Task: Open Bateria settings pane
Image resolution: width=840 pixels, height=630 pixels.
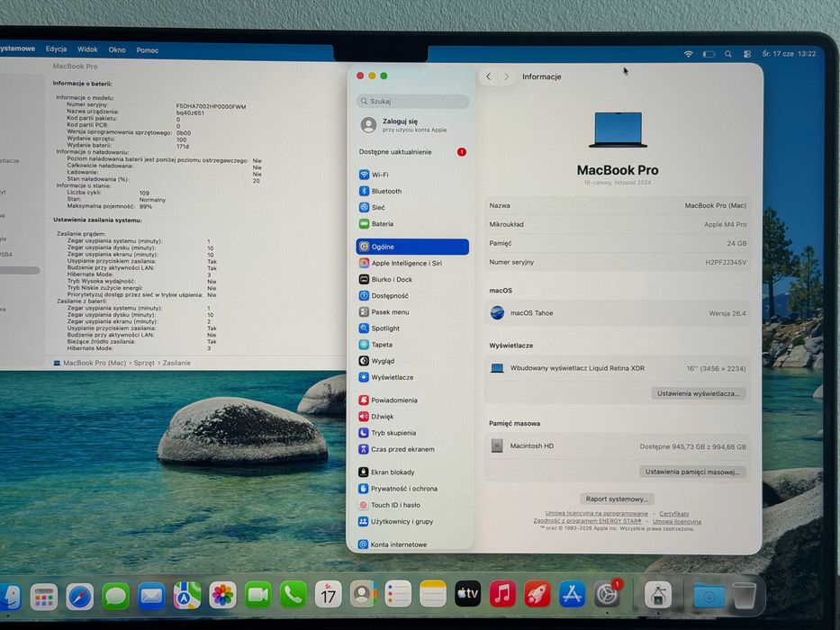Action: pos(412,224)
